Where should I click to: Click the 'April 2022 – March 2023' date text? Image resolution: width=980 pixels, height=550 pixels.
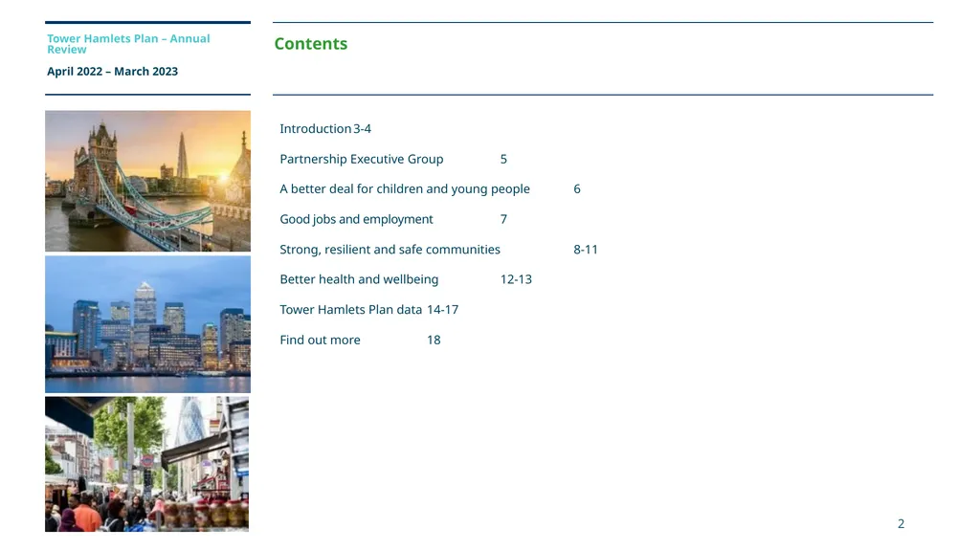point(113,71)
